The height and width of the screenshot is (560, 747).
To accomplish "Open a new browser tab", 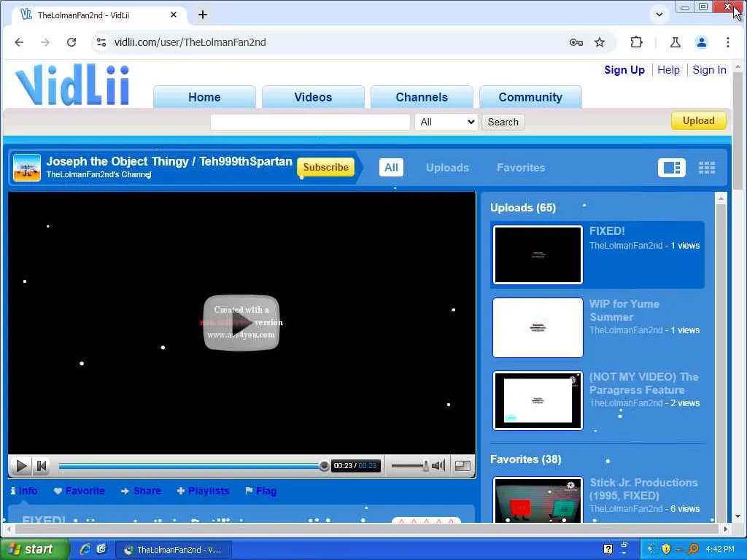I will point(203,15).
